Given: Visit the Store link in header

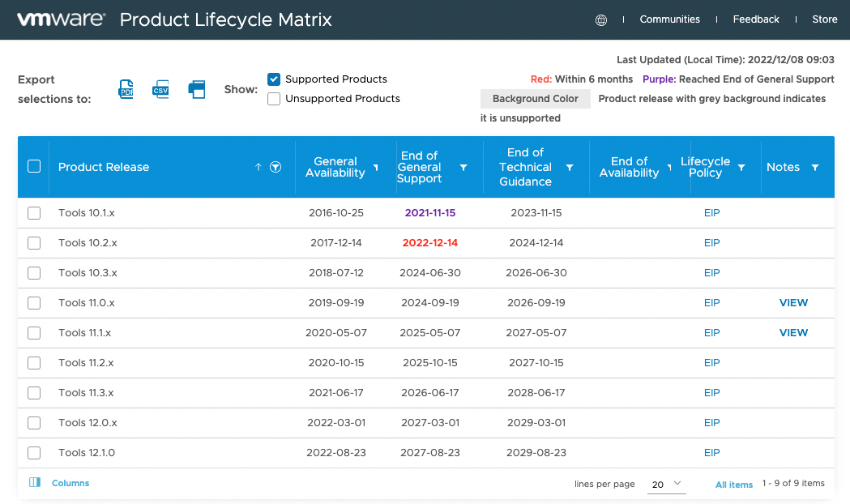Looking at the screenshot, I should pyautogui.click(x=825, y=19).
